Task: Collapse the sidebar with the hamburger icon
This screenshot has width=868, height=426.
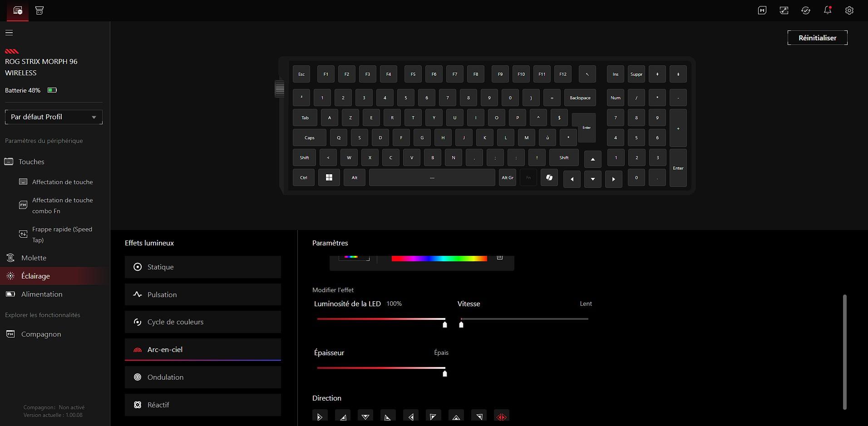Action: [9, 32]
